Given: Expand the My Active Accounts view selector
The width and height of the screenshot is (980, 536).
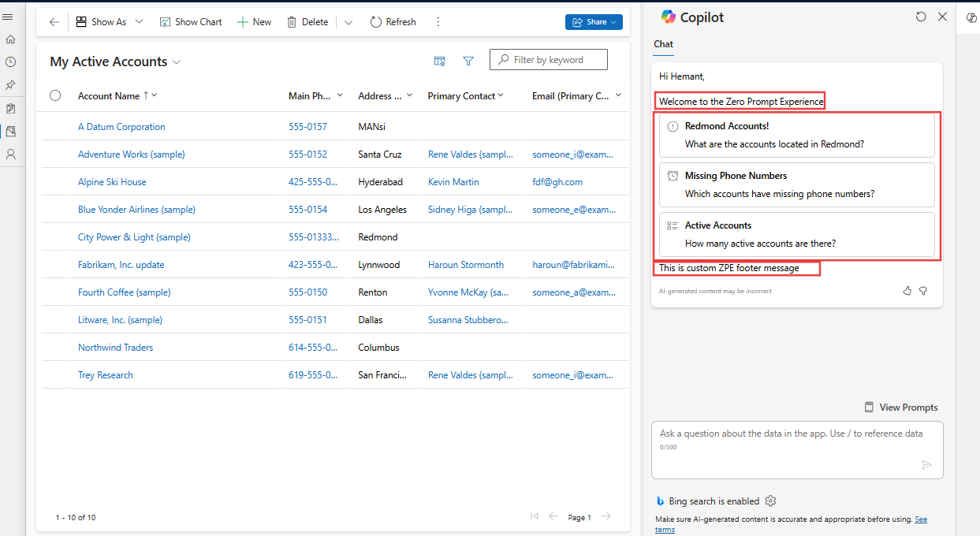Looking at the screenshot, I should tap(177, 61).
